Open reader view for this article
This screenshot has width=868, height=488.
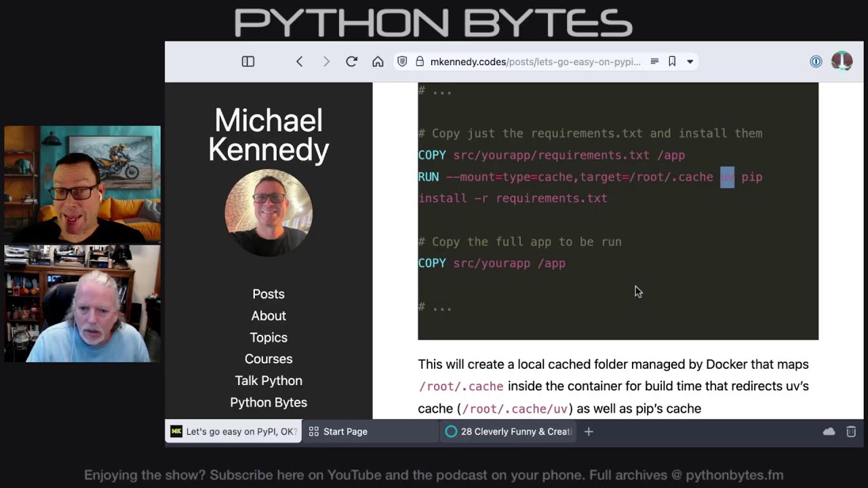(x=654, y=61)
